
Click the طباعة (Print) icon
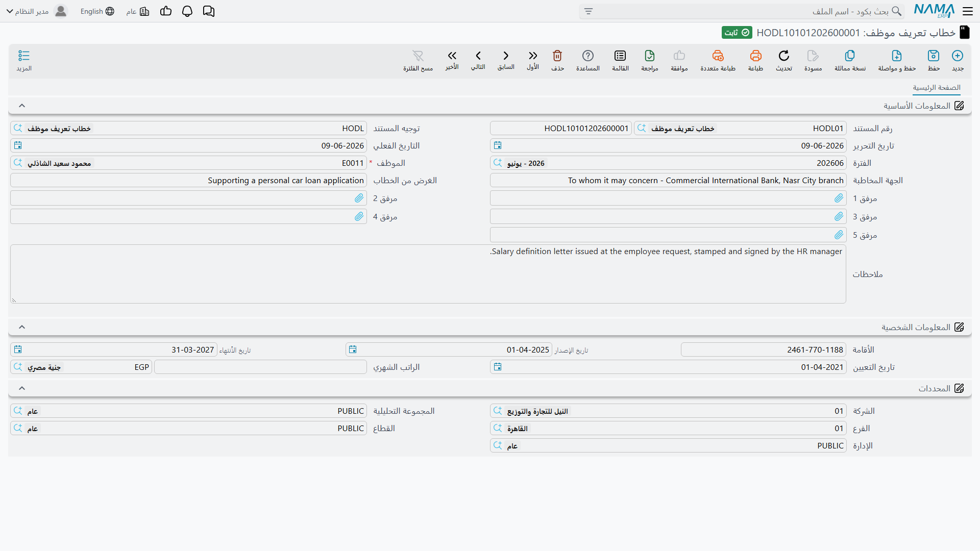[755, 56]
